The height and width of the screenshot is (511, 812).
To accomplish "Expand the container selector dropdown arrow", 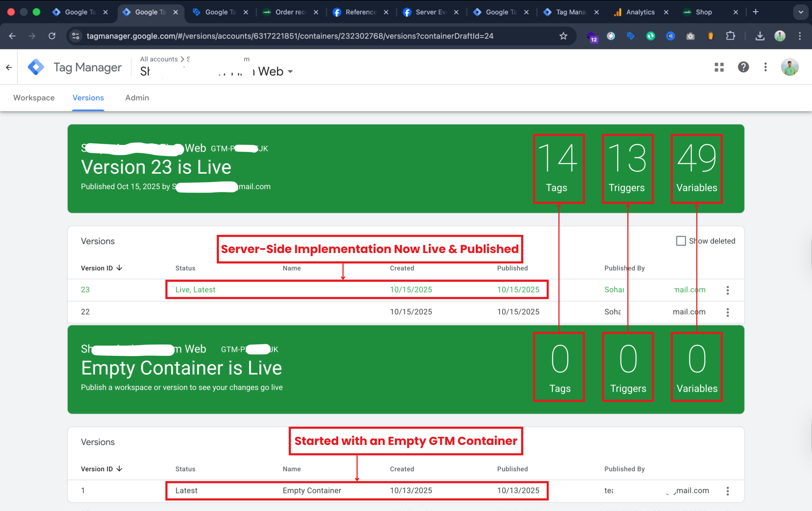I will tap(290, 71).
